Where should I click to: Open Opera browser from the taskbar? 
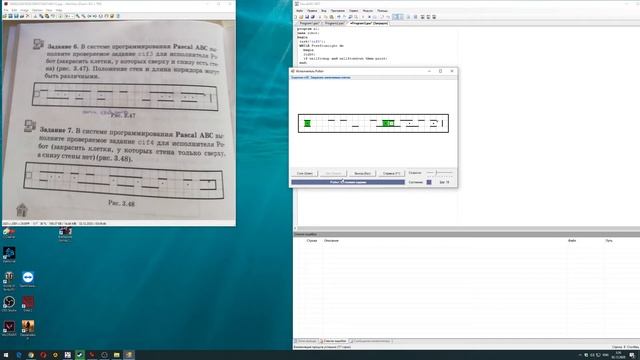pos(43,355)
